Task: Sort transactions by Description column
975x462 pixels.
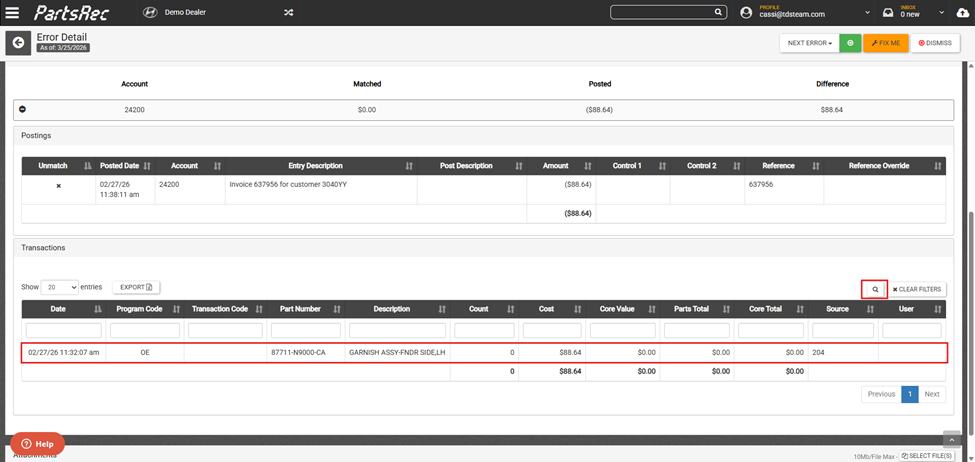Action: tap(397, 309)
